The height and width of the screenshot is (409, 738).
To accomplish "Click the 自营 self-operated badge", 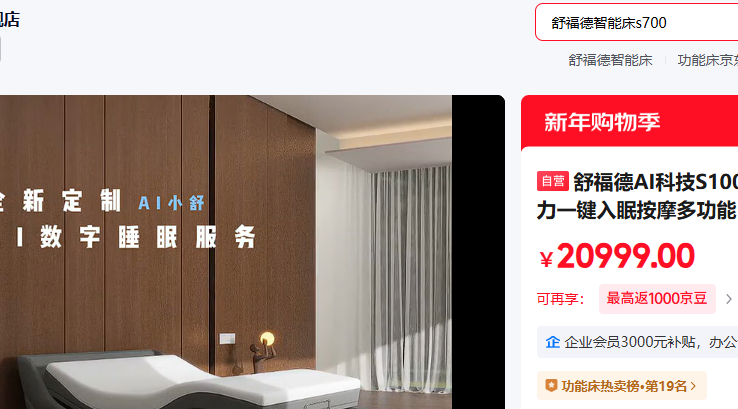I will pyautogui.click(x=553, y=181).
